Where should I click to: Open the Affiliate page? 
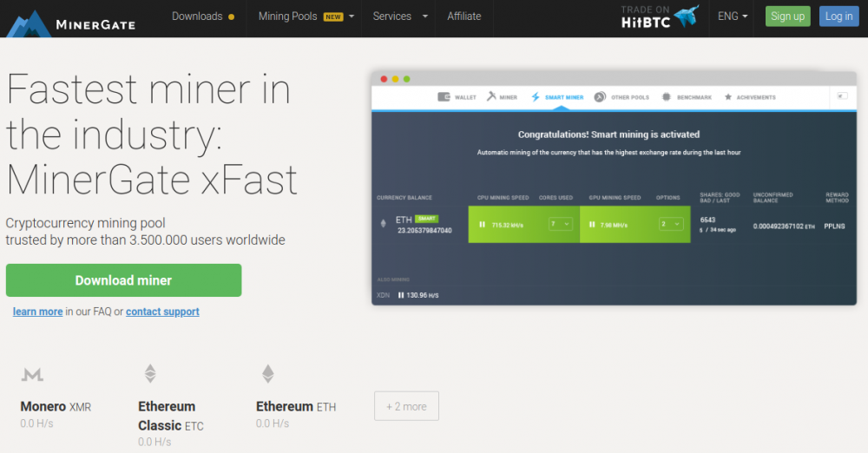click(x=464, y=16)
